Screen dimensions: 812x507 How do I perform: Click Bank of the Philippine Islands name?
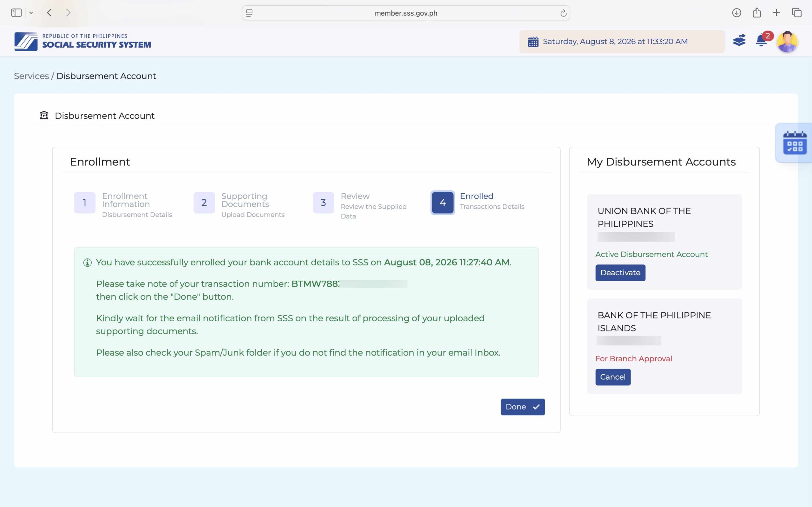coord(654,322)
